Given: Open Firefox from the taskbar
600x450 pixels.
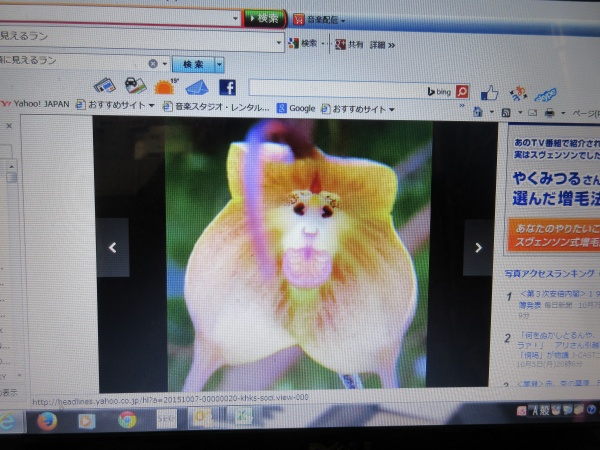Looking at the screenshot, I should pos(46,420).
